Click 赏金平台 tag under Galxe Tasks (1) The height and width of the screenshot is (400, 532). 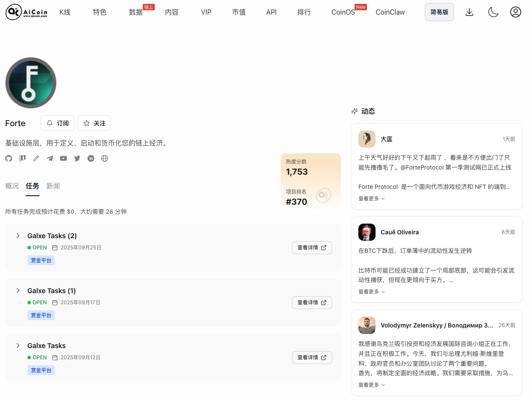click(x=41, y=315)
